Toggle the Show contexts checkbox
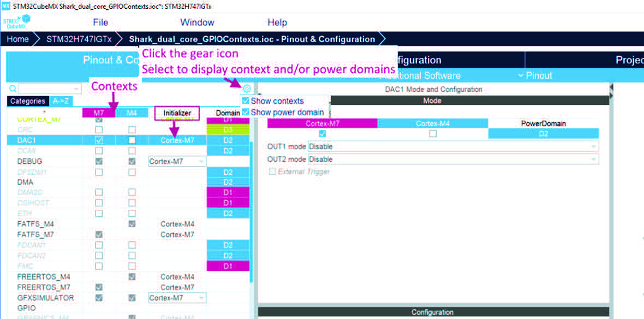This screenshot has height=319, width=644. [x=246, y=101]
